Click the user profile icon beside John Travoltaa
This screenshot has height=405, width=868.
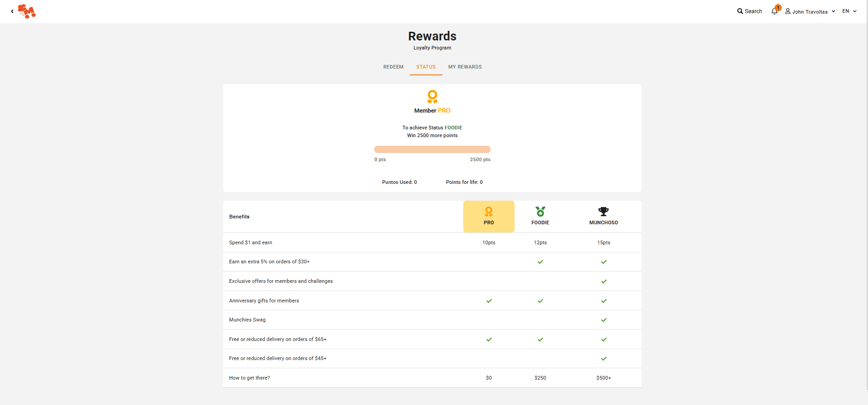(788, 11)
